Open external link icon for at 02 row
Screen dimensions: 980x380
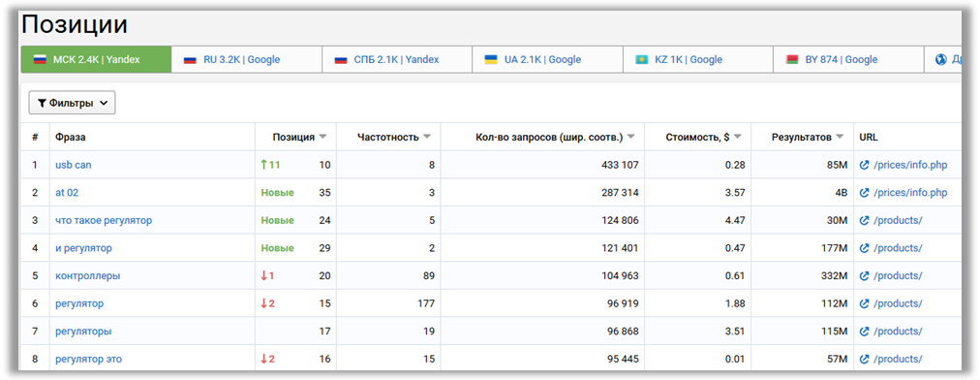tap(865, 193)
